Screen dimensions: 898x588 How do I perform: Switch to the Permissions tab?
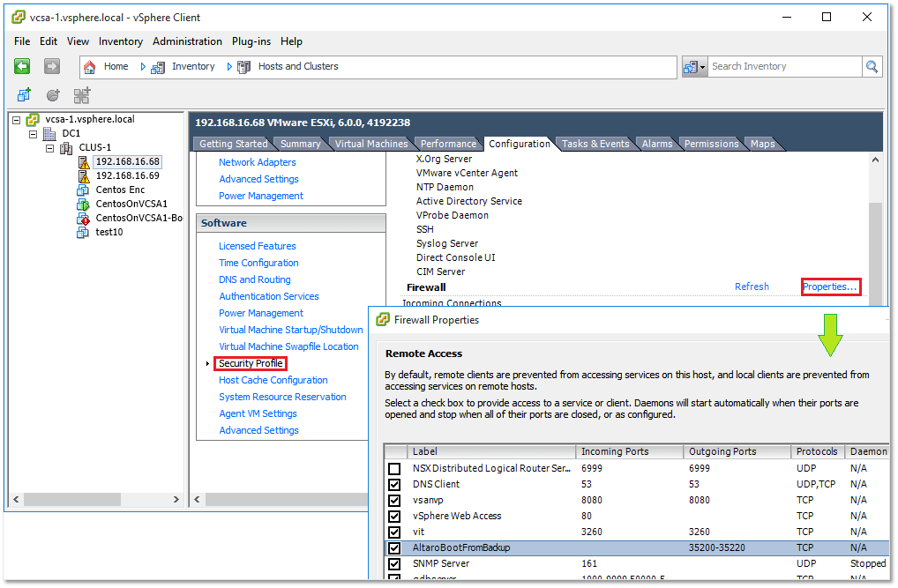711,144
